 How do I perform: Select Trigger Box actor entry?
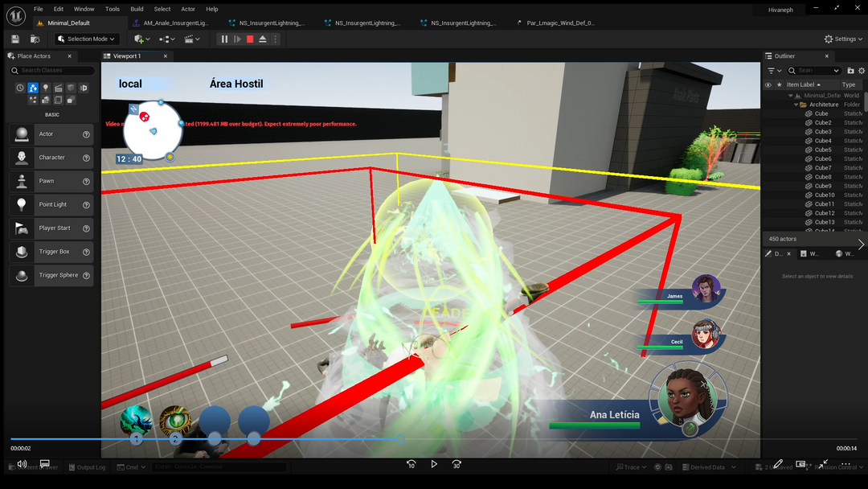point(54,252)
